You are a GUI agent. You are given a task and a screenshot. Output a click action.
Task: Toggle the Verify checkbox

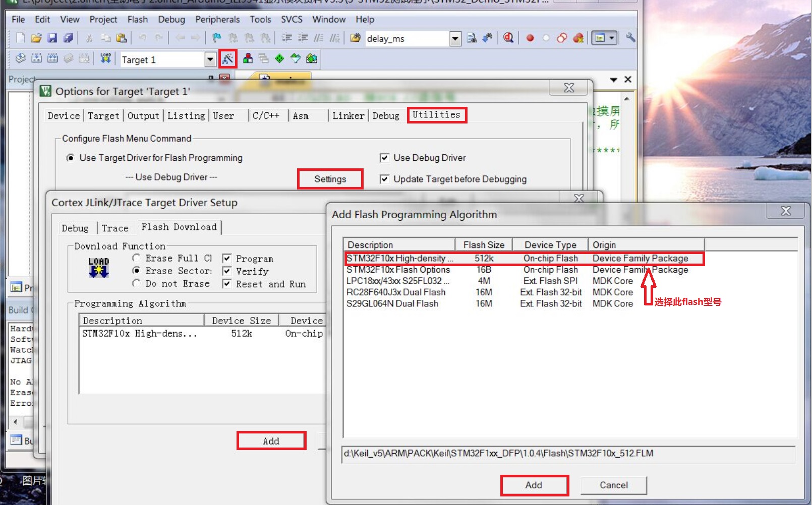227,271
